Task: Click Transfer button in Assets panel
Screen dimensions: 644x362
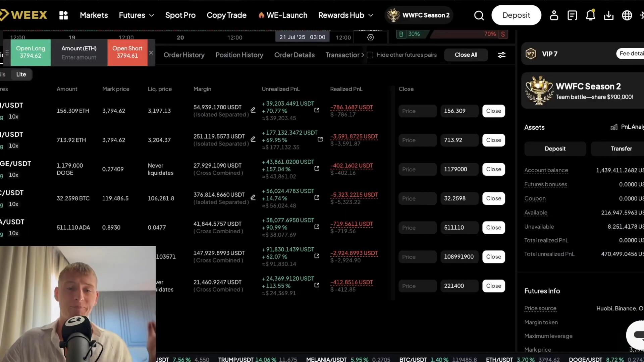Action: [x=618, y=148]
